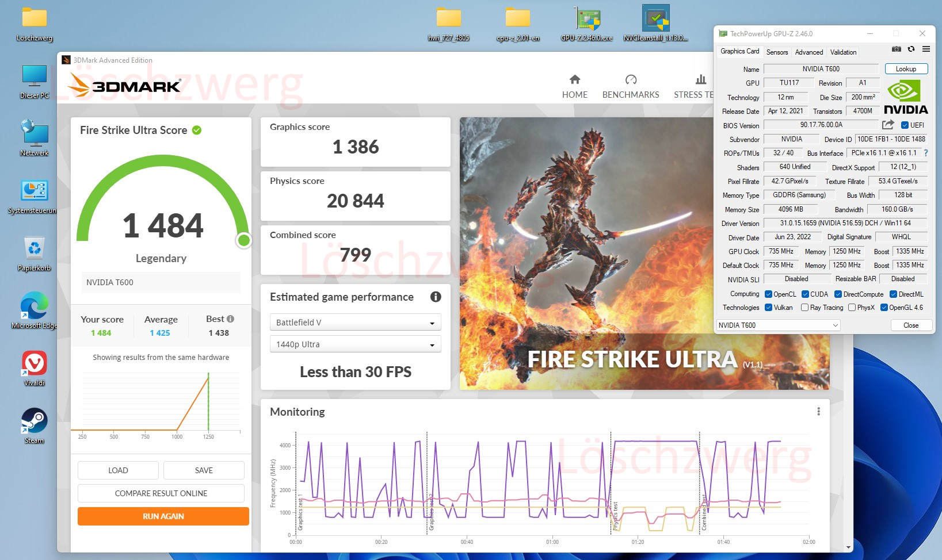Switch to the Graphics Card tab
942x560 pixels.
pyautogui.click(x=739, y=51)
